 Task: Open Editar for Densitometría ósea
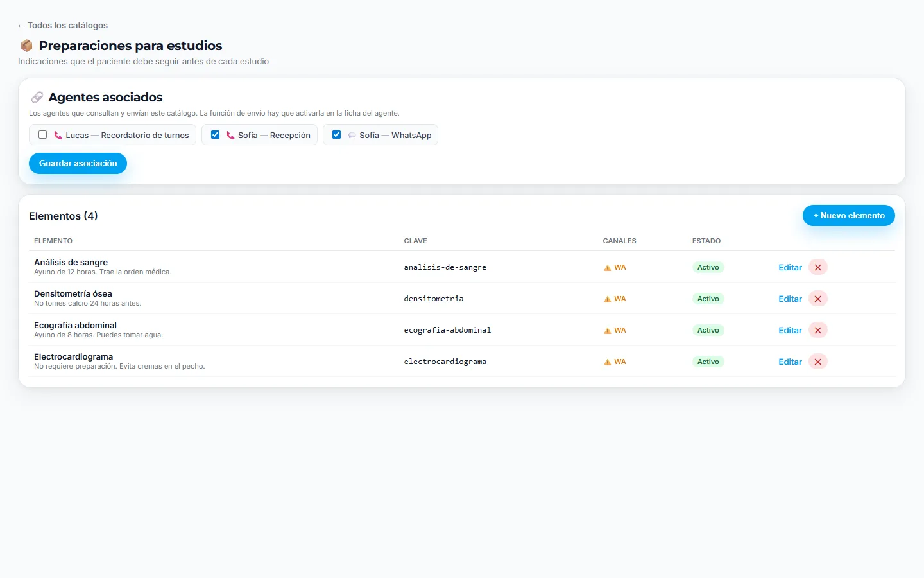[790, 299]
